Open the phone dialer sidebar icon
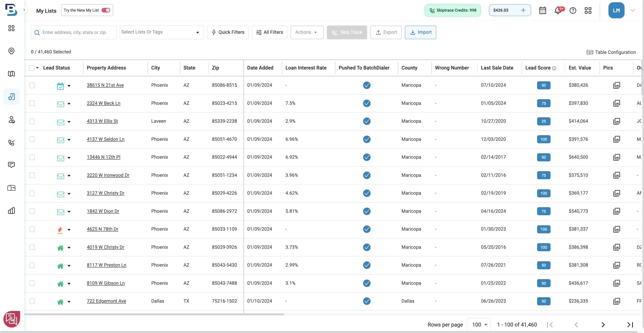Screen dimensions: 644x333 (x=11, y=142)
